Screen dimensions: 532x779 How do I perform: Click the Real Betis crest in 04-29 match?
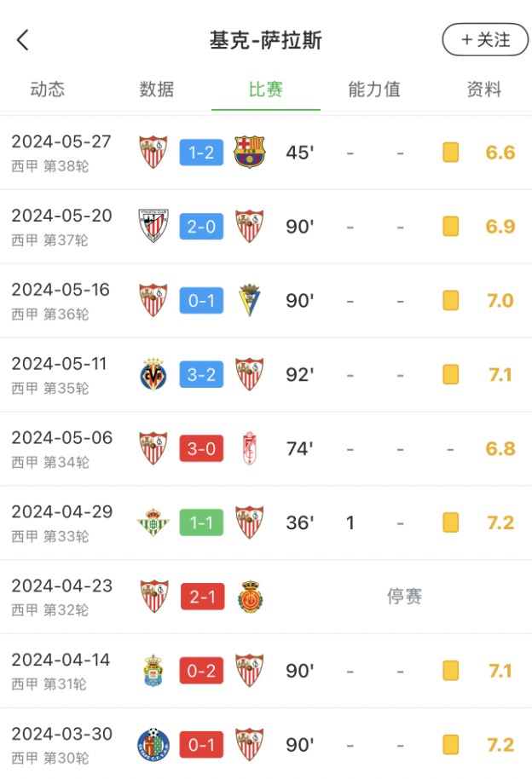[153, 522]
